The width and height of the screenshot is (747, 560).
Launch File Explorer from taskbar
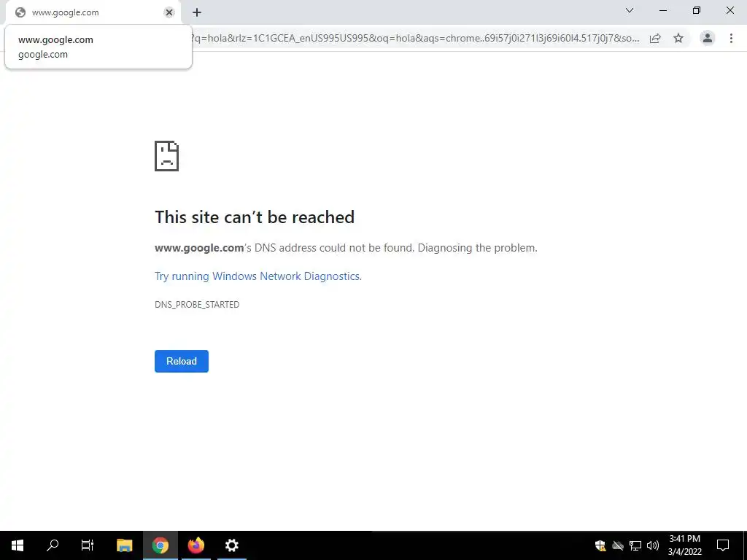(125, 545)
